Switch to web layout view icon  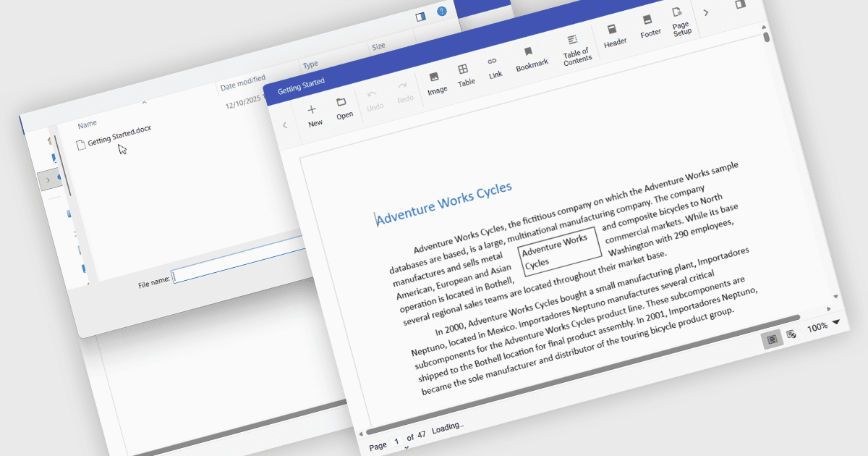pos(792,334)
